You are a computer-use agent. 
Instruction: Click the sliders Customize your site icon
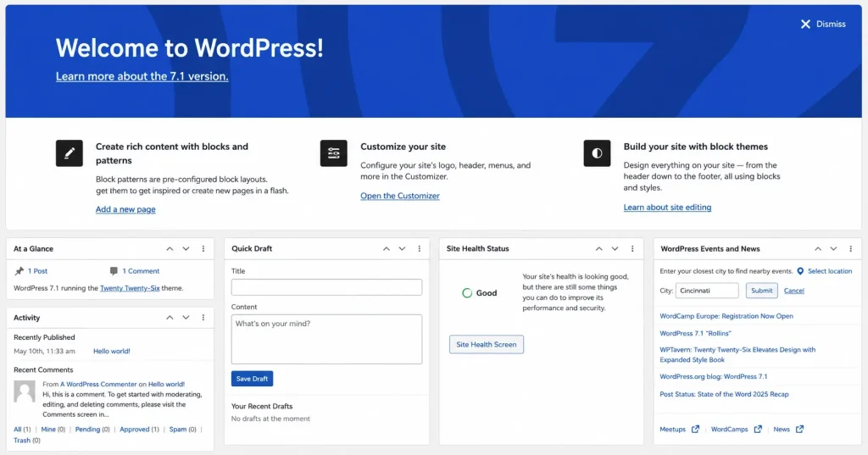click(x=334, y=153)
